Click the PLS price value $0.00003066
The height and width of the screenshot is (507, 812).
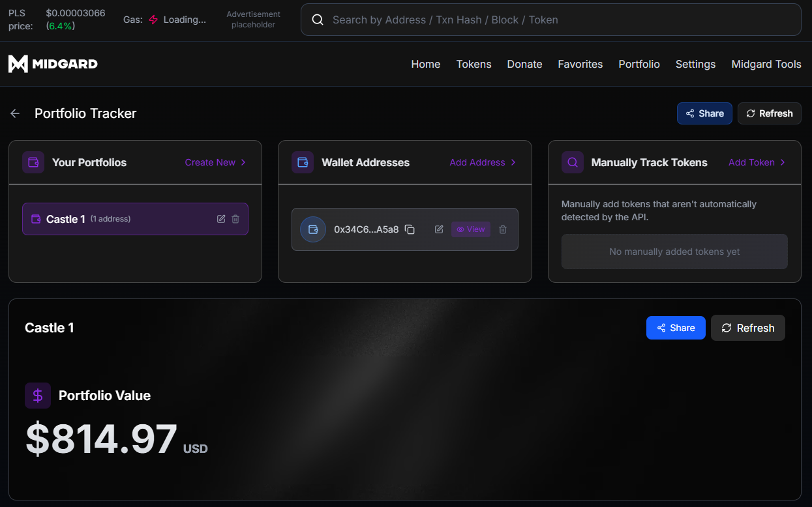(76, 13)
